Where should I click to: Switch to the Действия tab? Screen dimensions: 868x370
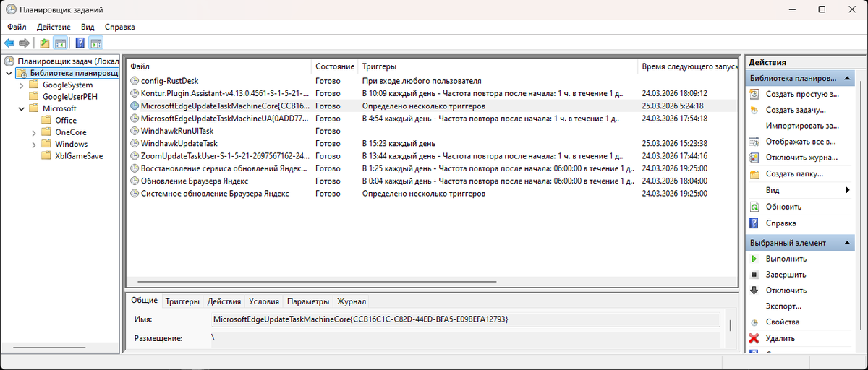click(224, 301)
